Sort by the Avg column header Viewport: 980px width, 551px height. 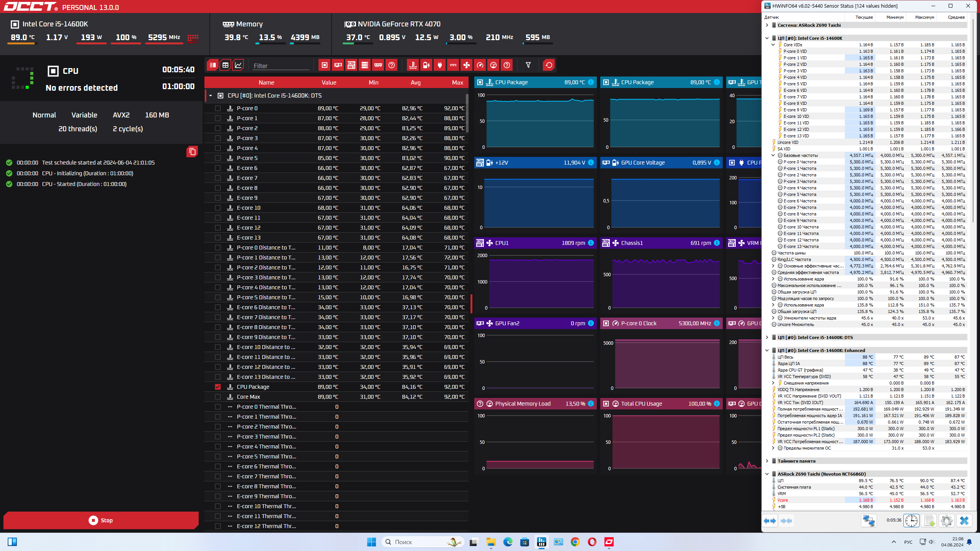(x=415, y=83)
